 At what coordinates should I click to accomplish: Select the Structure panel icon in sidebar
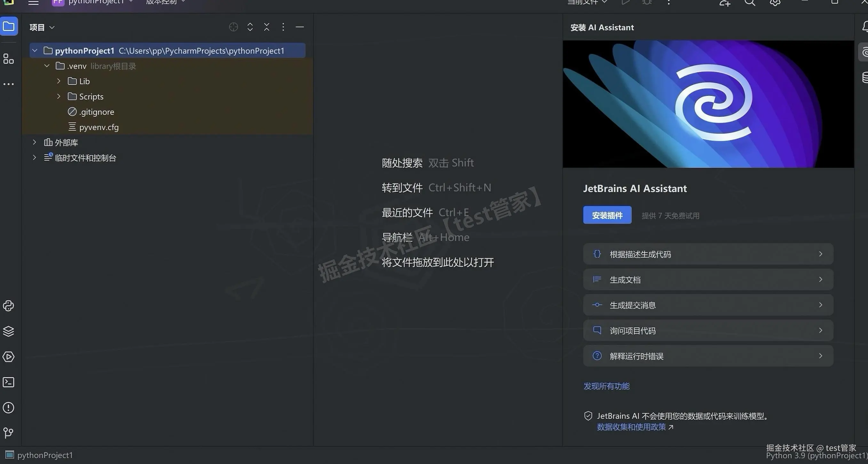pyautogui.click(x=8, y=58)
